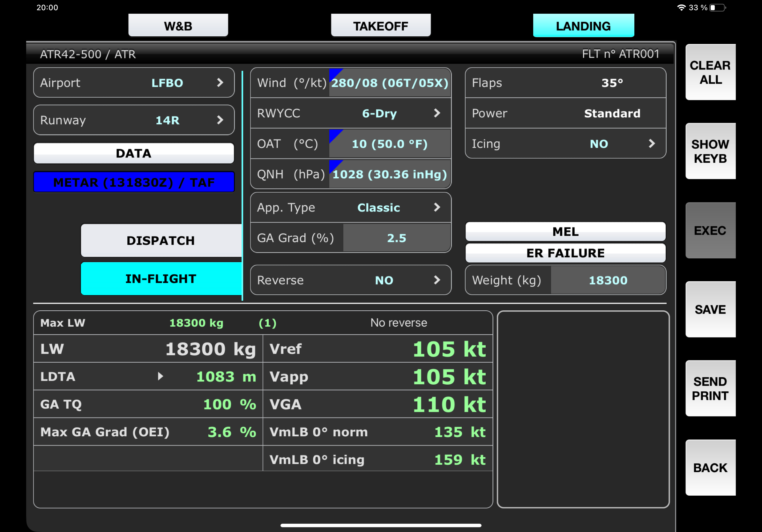This screenshot has width=762, height=532.
Task: Tap the battery indicator icon
Action: [x=718, y=8]
